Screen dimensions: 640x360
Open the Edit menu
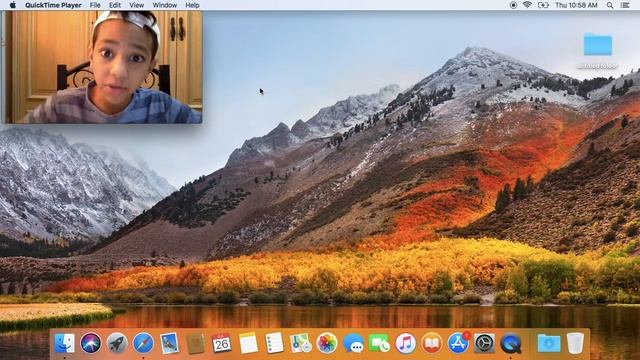[x=115, y=5]
